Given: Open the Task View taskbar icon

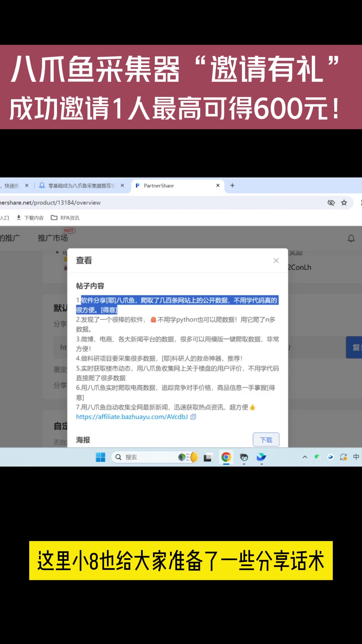Looking at the screenshot, I should 208,457.
